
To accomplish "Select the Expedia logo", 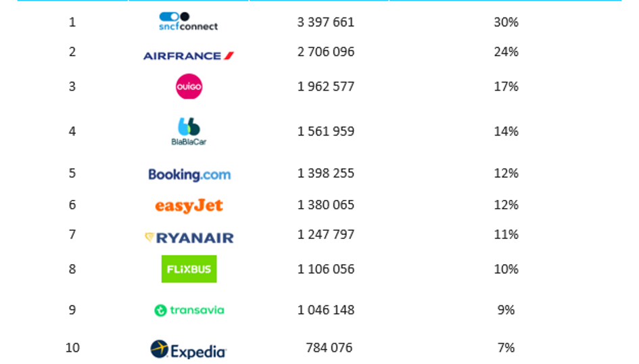I will coord(188,350).
